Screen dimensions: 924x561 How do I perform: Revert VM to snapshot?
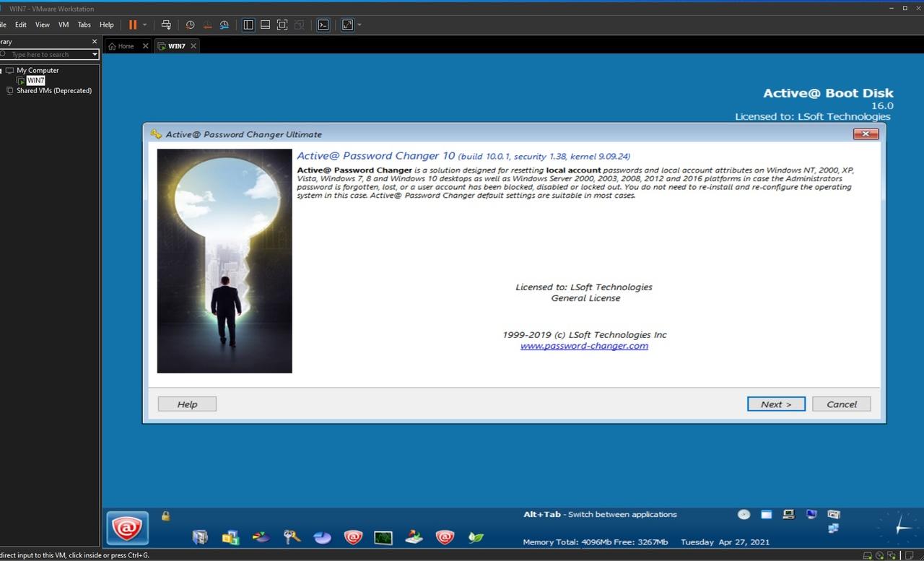pos(207,25)
